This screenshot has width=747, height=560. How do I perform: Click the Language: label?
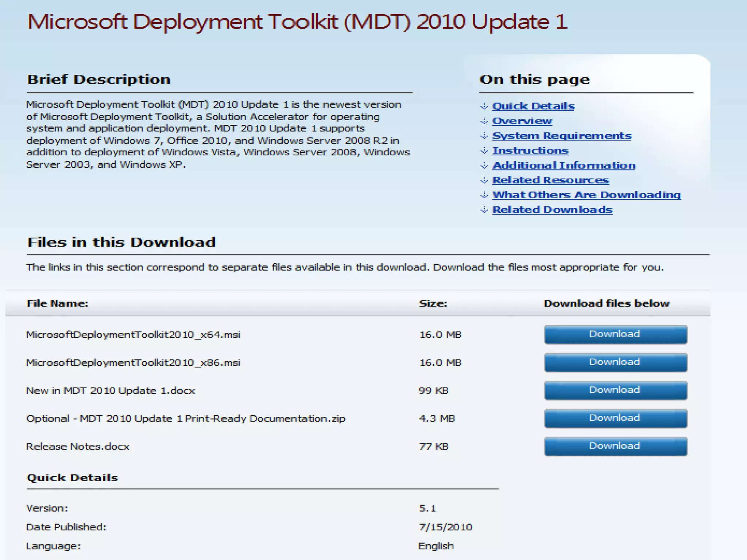[x=53, y=547]
